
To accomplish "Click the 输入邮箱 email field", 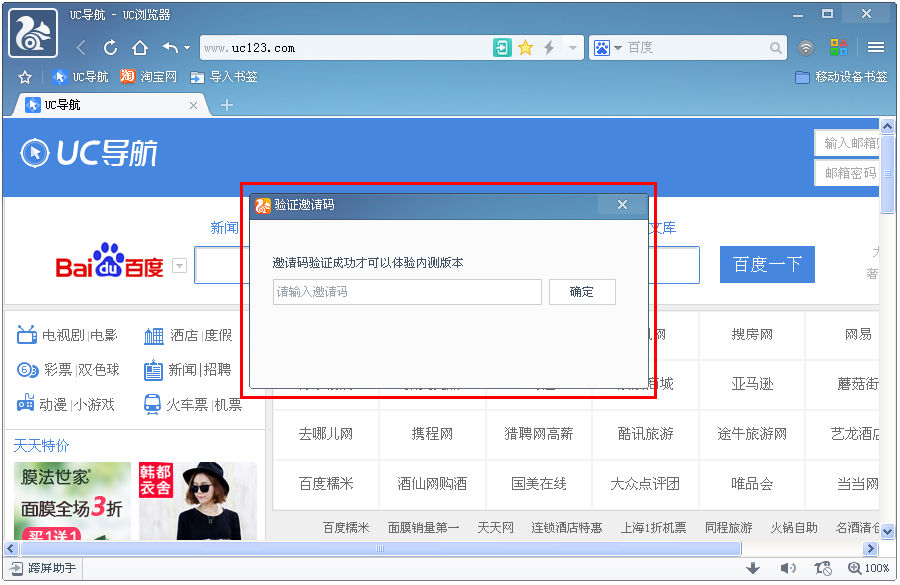I will (x=847, y=143).
